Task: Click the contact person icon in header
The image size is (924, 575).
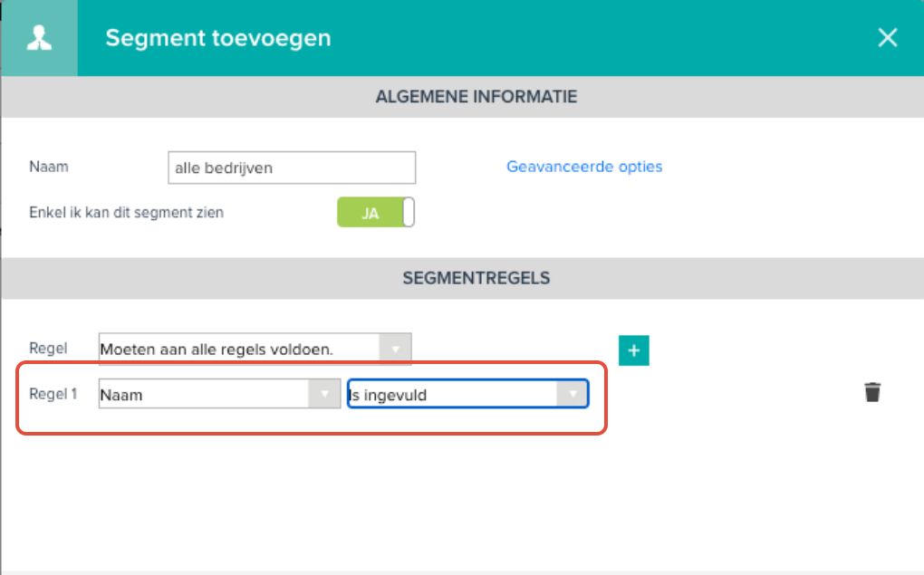Action: tap(39, 38)
